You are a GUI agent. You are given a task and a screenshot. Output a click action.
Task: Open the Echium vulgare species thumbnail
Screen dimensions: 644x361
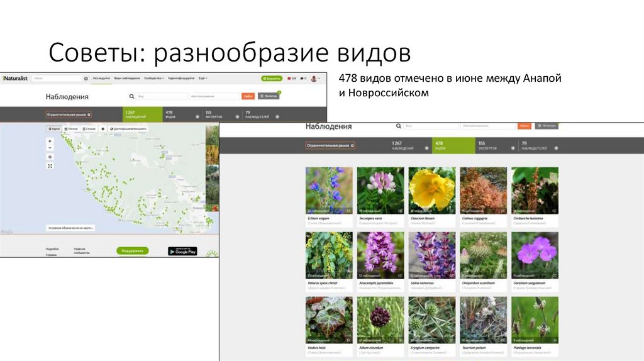tap(329, 191)
